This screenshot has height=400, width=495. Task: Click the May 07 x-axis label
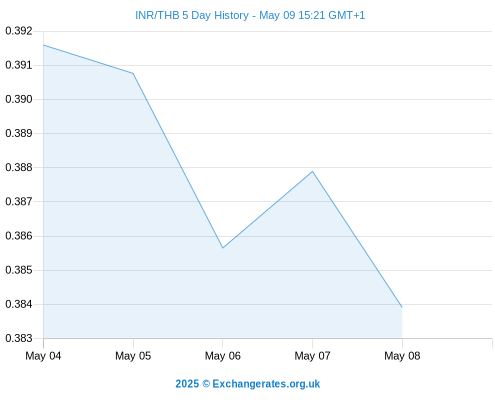click(312, 356)
